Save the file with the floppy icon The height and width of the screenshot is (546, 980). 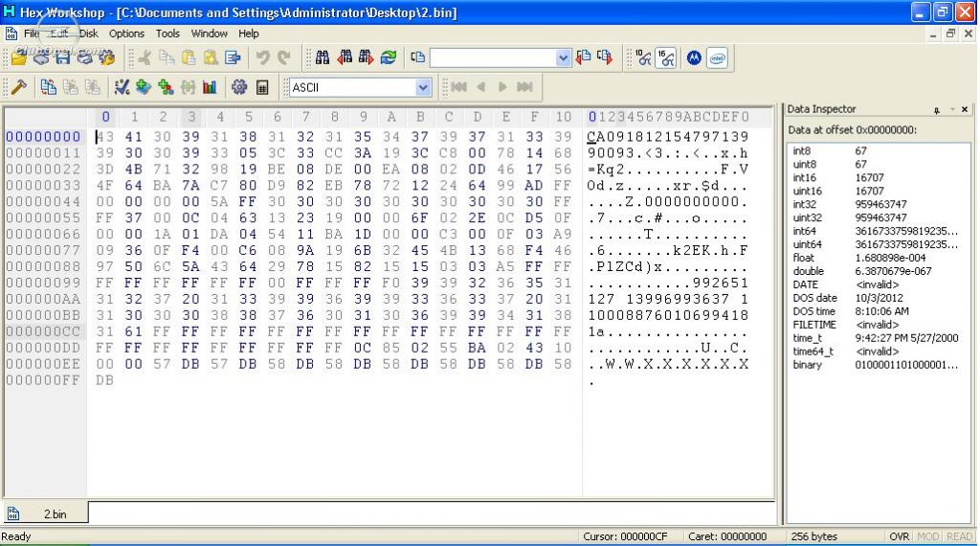pos(62,57)
